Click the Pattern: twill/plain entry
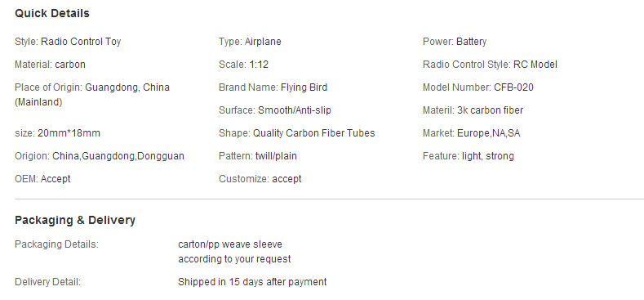The height and width of the screenshot is (300, 644). click(257, 156)
